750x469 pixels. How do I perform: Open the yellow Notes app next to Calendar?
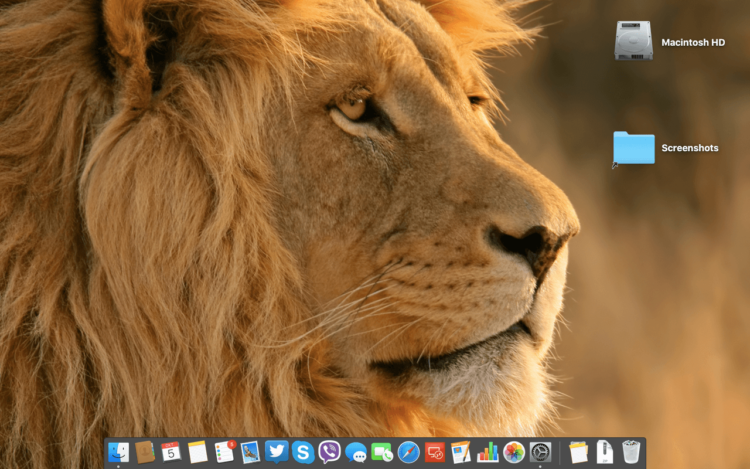pyautogui.click(x=197, y=452)
